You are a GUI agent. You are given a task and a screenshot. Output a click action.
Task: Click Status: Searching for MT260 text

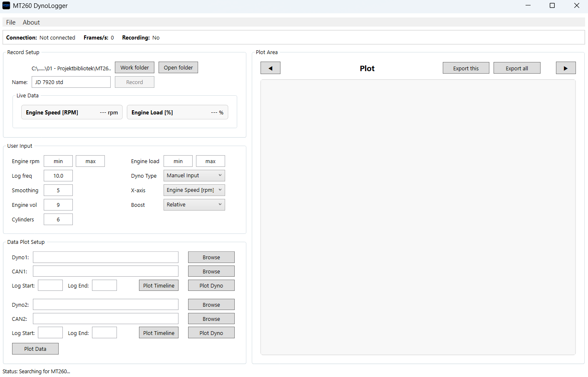coord(36,371)
